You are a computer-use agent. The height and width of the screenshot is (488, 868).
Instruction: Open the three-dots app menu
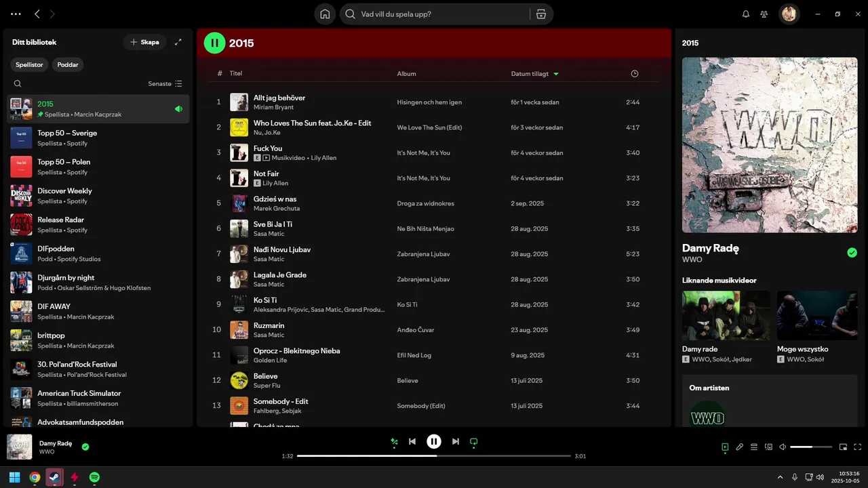(16, 14)
